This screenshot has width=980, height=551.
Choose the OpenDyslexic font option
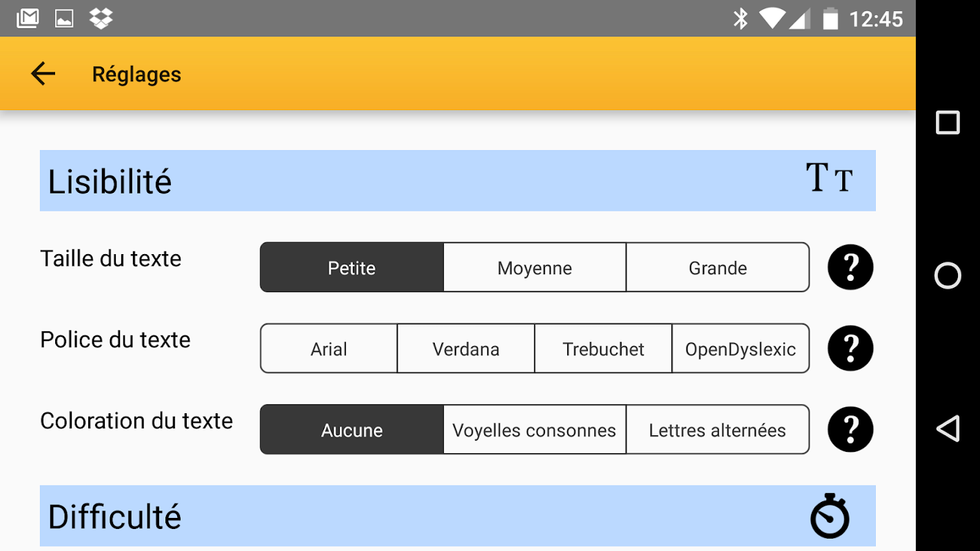point(740,349)
